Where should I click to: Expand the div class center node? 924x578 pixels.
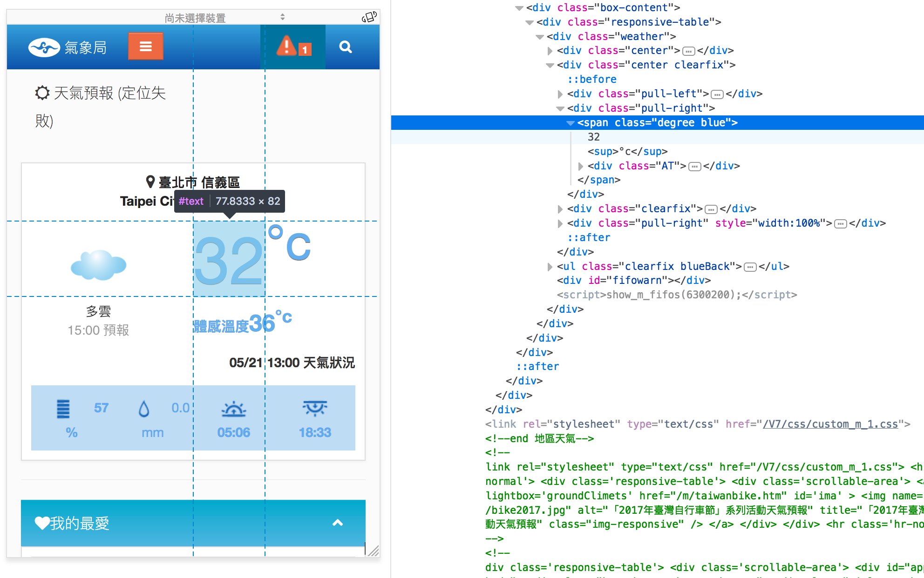click(x=550, y=51)
